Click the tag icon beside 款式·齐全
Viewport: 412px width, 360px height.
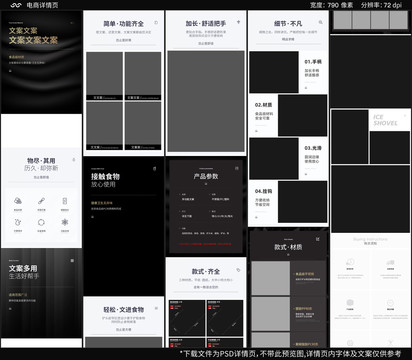pos(238,270)
